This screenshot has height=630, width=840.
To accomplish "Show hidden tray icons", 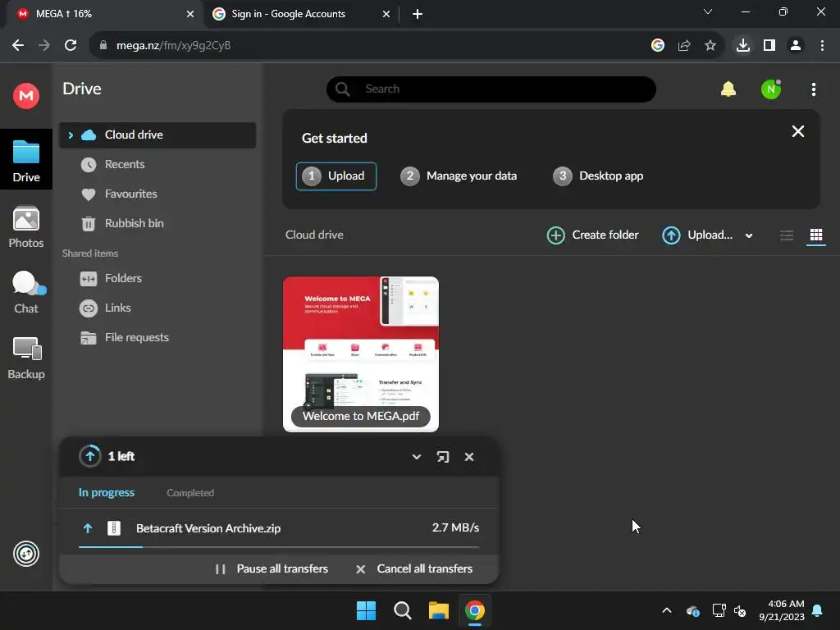I will pos(667,610).
